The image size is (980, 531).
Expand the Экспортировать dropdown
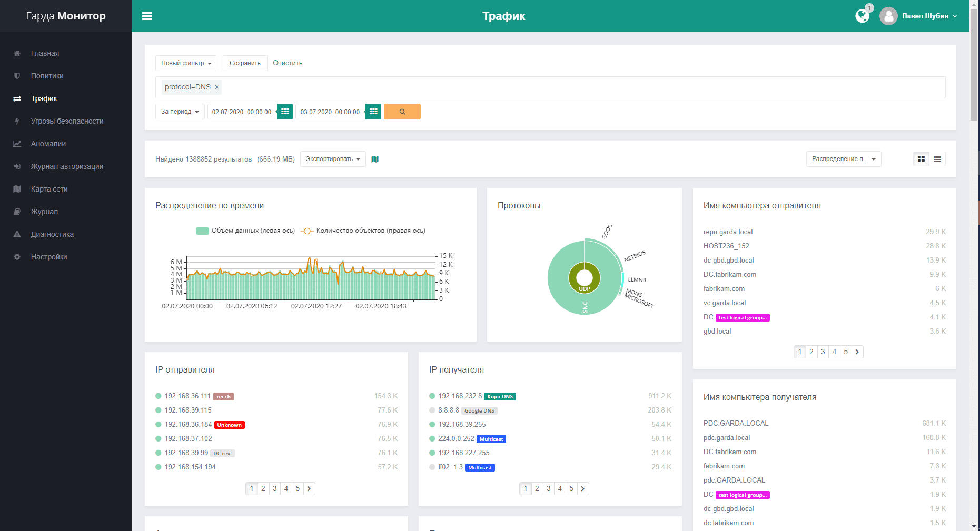[333, 159]
